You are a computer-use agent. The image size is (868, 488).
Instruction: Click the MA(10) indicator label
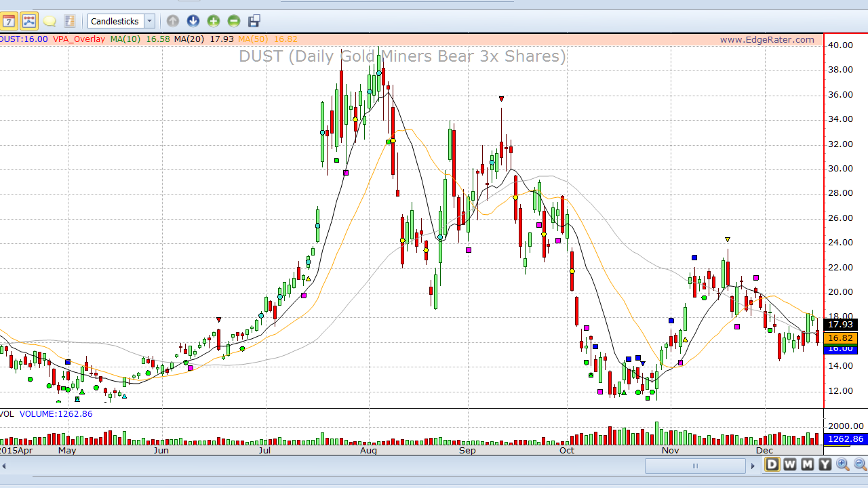(x=125, y=39)
